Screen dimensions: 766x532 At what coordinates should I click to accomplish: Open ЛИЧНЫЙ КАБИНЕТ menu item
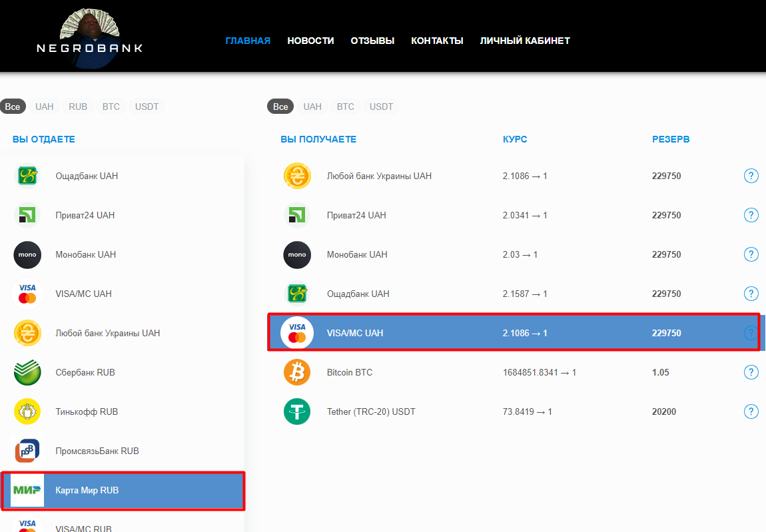525,41
